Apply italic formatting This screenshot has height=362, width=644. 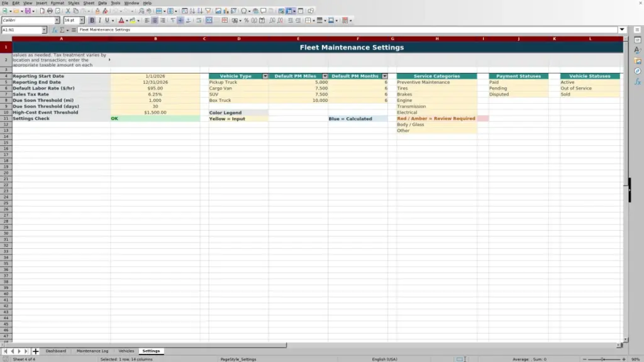click(100, 20)
